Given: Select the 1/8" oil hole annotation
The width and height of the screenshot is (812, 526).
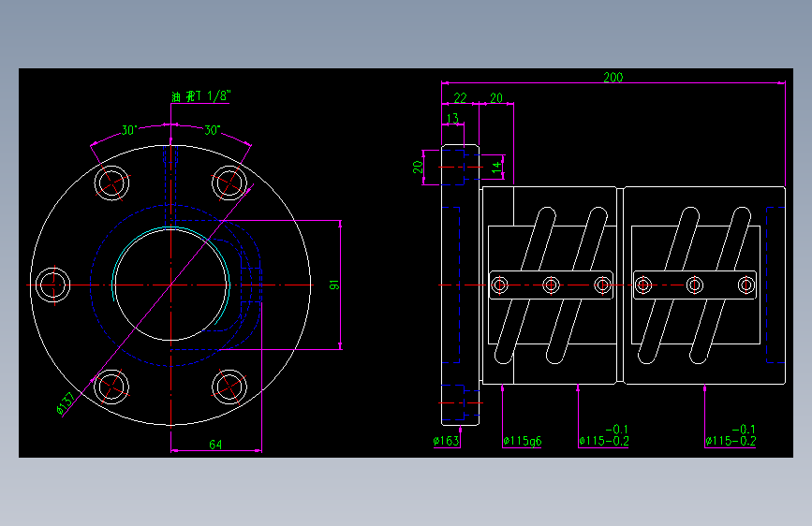Looking at the screenshot, I should (x=201, y=95).
